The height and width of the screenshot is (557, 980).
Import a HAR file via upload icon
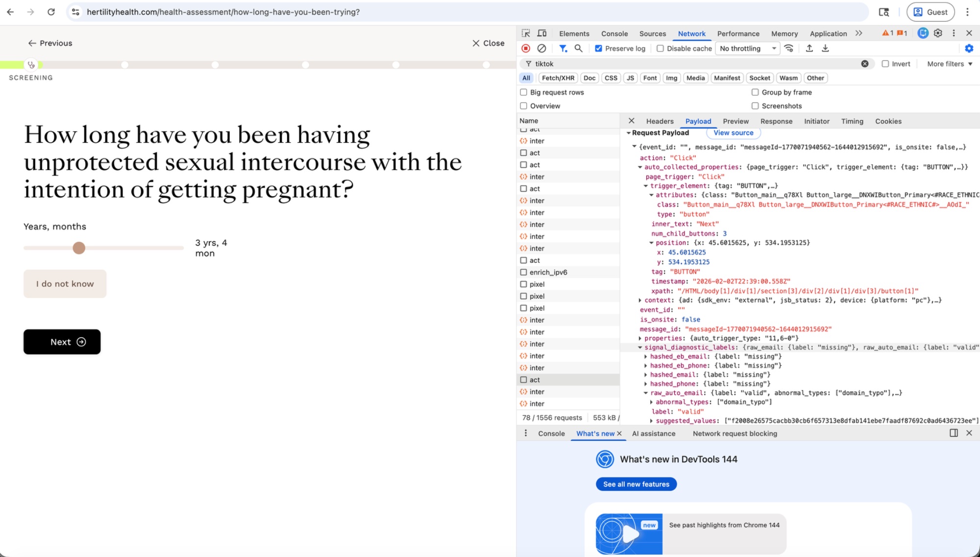pyautogui.click(x=810, y=49)
